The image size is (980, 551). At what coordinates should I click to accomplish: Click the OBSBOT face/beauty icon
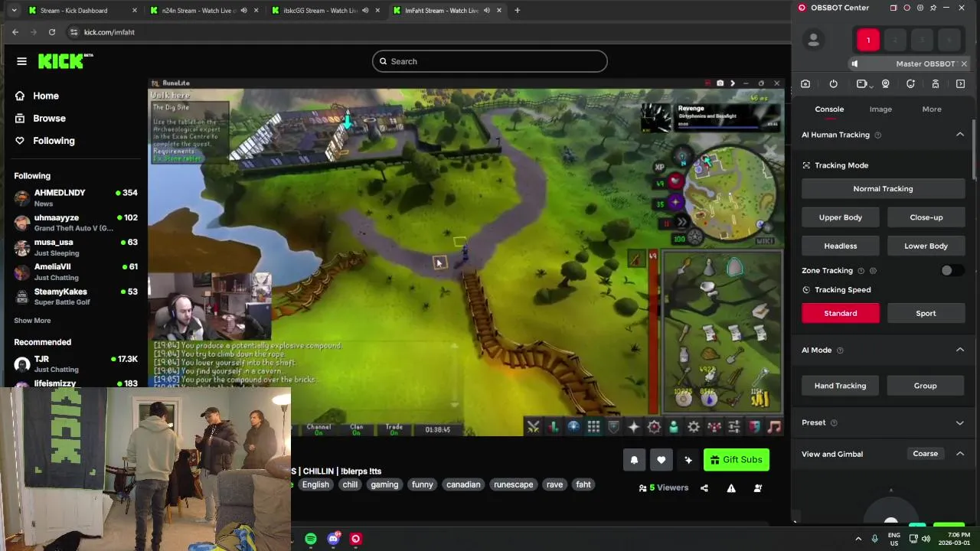click(x=910, y=84)
